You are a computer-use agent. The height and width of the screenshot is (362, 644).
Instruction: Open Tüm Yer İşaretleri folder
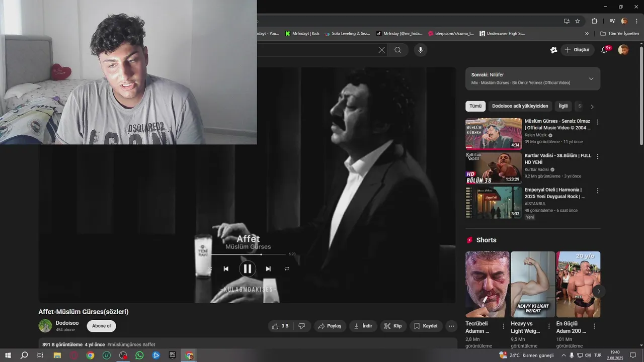coord(619,34)
